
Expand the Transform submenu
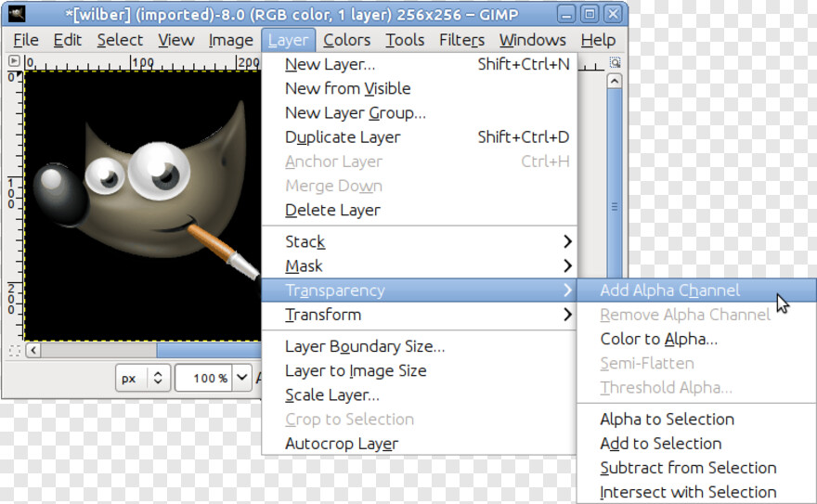tap(420, 315)
